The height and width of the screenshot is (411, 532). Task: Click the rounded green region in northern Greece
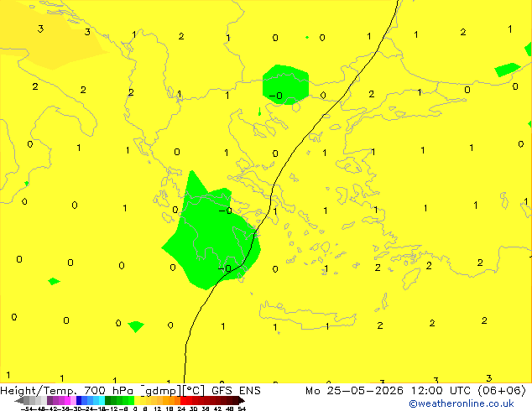pyautogui.click(x=285, y=85)
